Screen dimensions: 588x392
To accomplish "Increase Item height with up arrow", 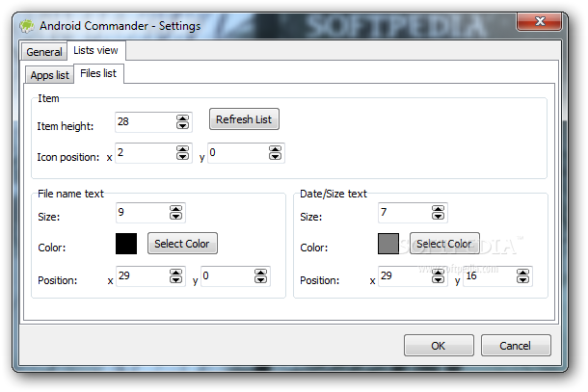I will pos(182,118).
